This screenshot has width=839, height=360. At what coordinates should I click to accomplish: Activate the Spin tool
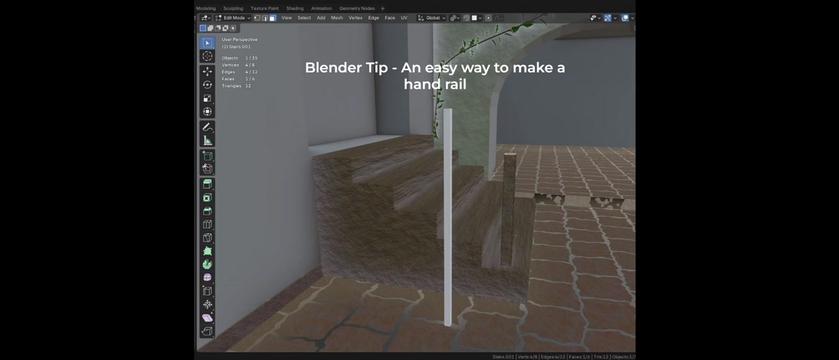click(x=208, y=264)
